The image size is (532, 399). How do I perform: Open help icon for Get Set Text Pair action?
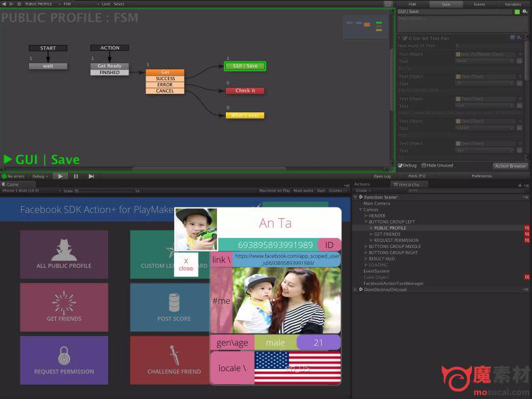pyautogui.click(x=512, y=37)
